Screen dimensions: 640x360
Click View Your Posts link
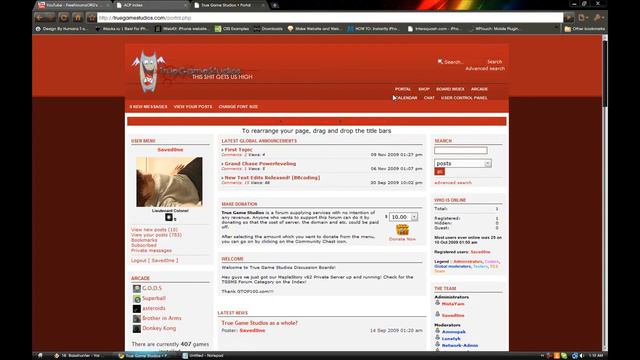tap(193, 107)
